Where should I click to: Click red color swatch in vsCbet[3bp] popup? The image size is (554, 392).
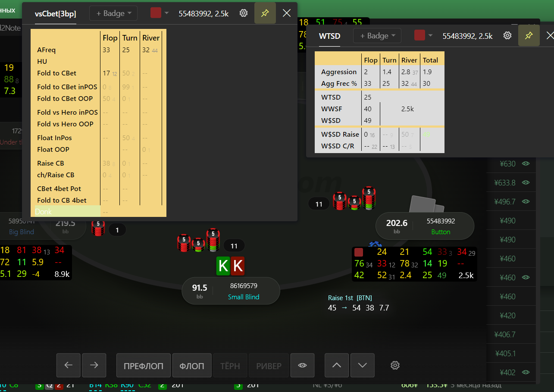coord(156,13)
